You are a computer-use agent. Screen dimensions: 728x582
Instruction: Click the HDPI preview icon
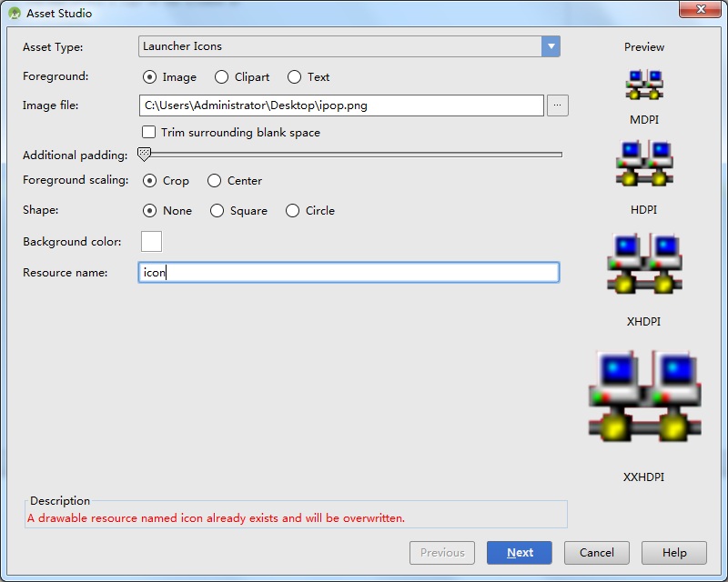tap(644, 164)
